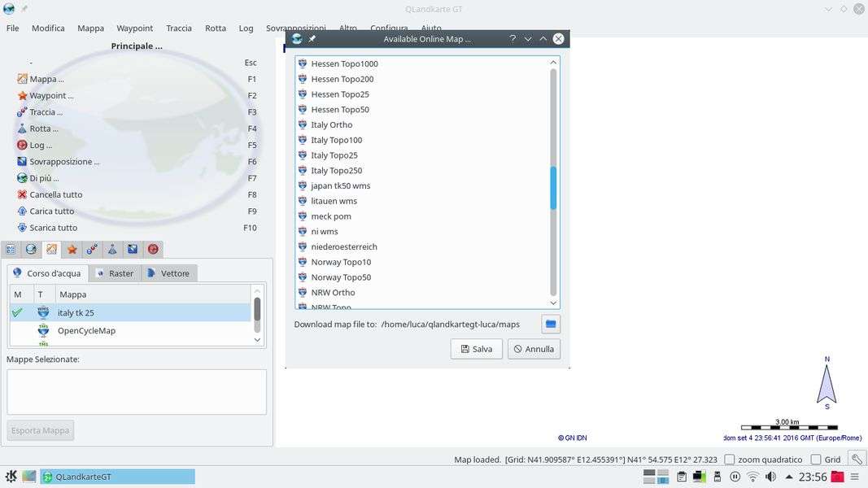Open the track tab with connected dots icon
Screen dimensions: 868x488
[92, 250]
